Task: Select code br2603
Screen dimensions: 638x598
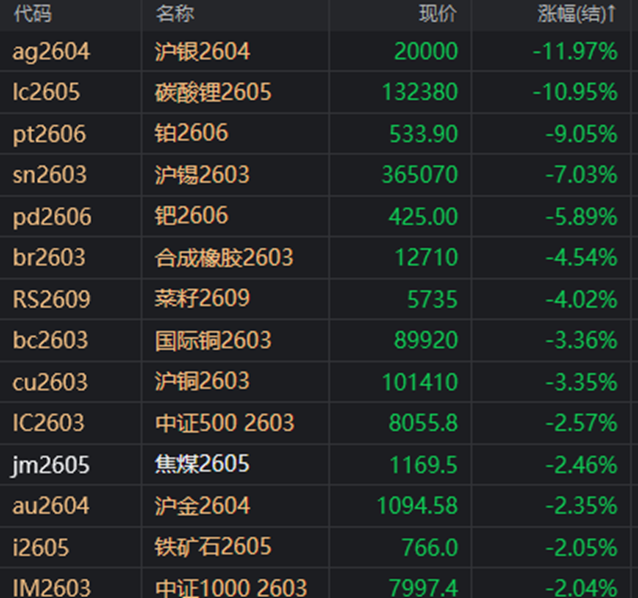Action: tap(49, 258)
